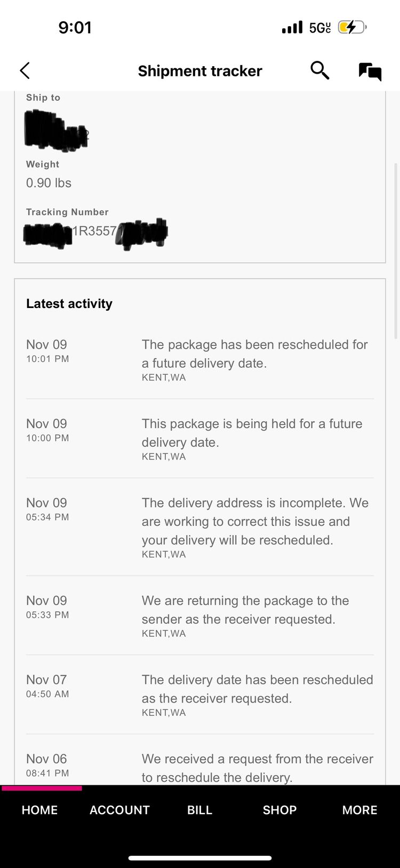This screenshot has height=868, width=400.
Task: Open the ACCOUNT tab
Action: coord(119,810)
